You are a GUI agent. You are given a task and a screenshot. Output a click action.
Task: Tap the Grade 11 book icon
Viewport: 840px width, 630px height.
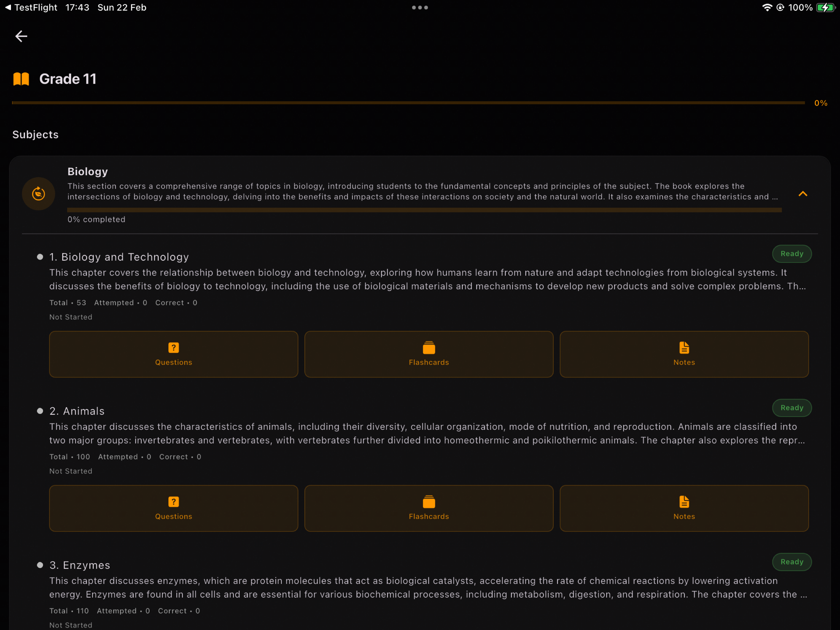(21, 79)
